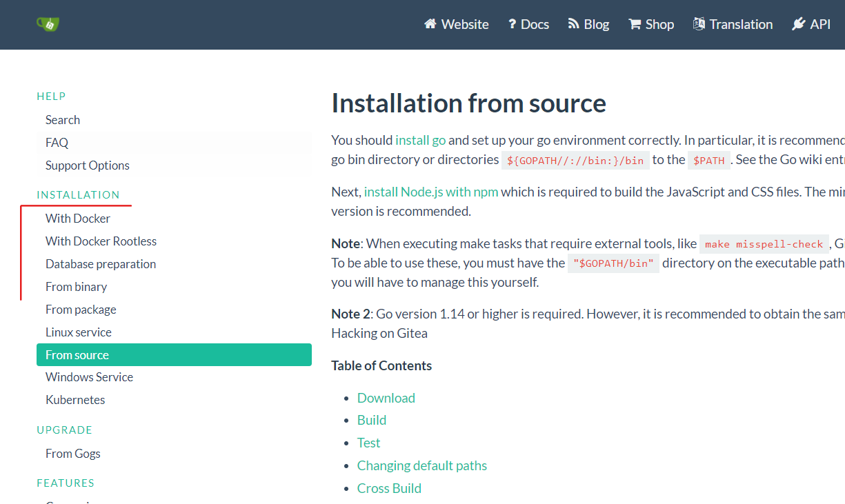This screenshot has width=845, height=504.
Task: Jump to Changing default paths section
Action: pyautogui.click(x=421, y=465)
